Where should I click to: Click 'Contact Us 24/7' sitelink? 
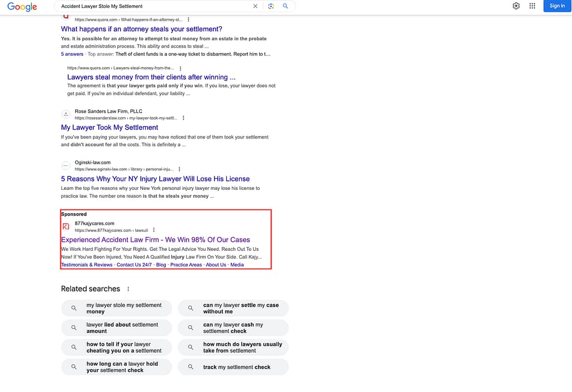pyautogui.click(x=134, y=265)
